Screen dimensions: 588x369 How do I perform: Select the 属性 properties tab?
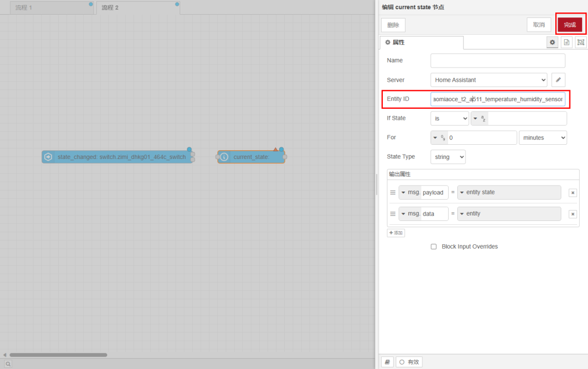[421, 42]
